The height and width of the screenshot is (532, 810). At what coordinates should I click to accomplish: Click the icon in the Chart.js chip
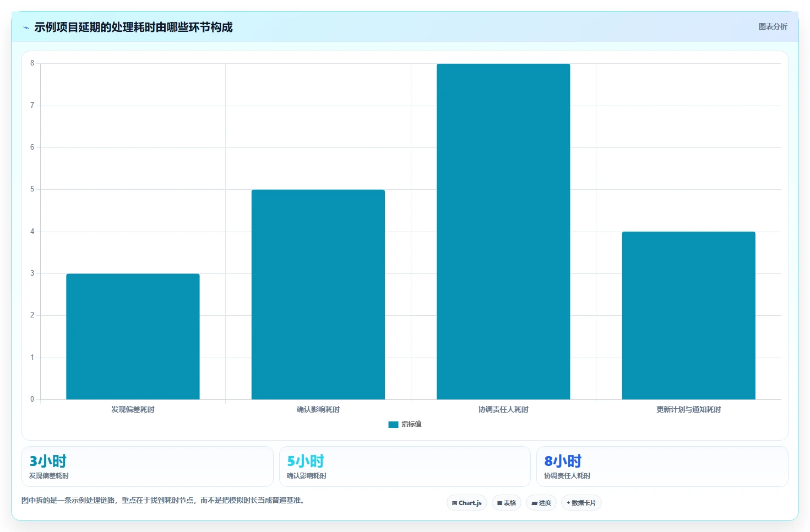454,503
